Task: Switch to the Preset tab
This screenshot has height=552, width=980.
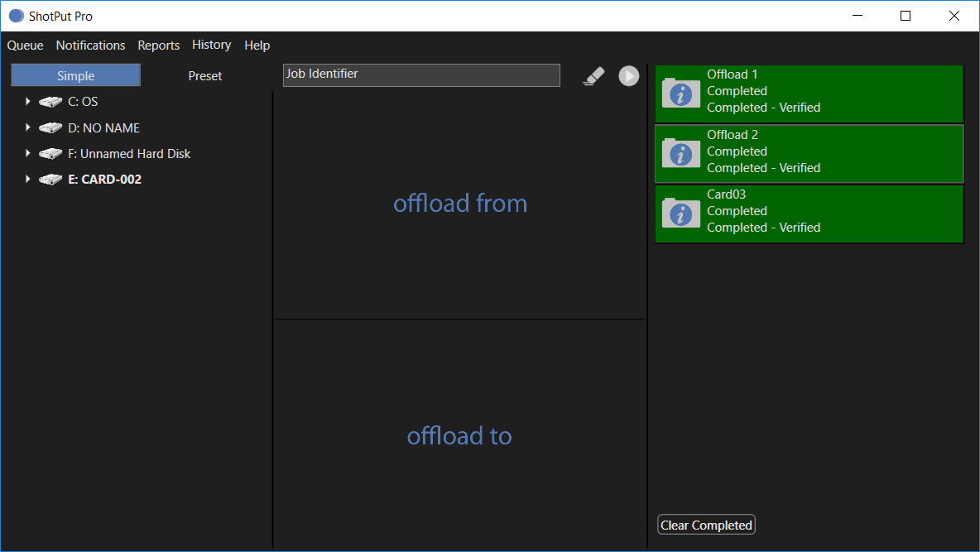Action: (205, 75)
